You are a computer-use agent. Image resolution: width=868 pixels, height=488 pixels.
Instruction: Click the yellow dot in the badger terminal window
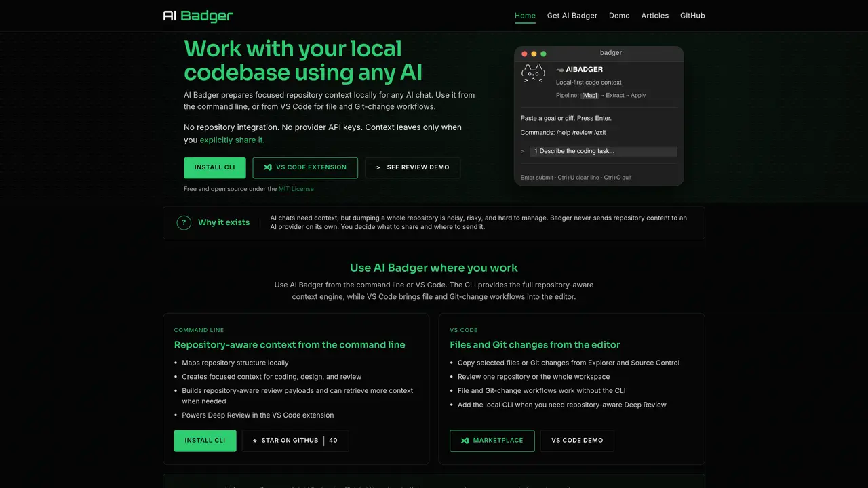pos(534,54)
